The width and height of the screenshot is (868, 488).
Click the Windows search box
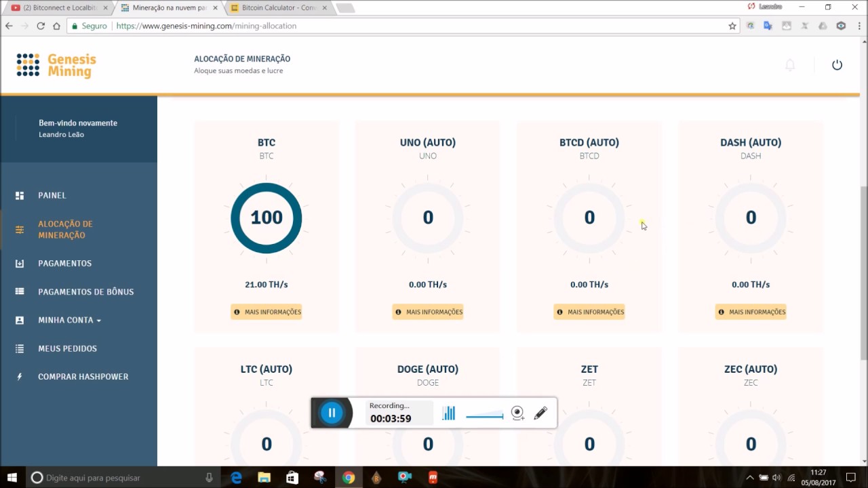point(122,478)
